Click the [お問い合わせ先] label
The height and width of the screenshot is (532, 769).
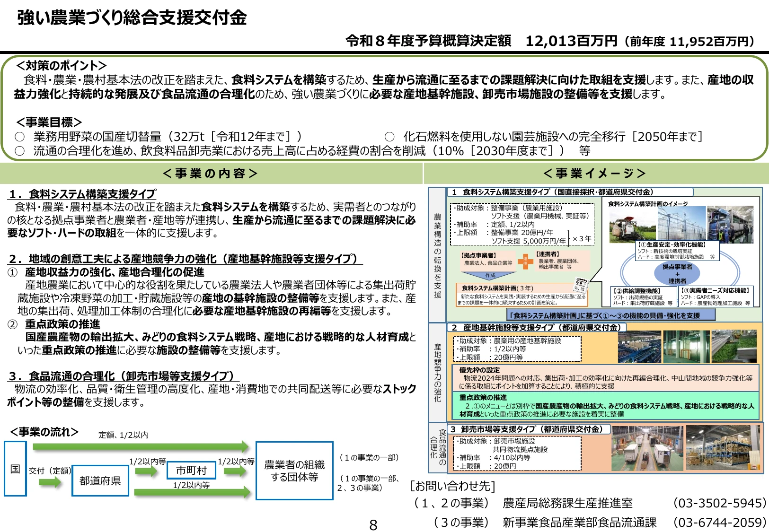pos(453,486)
